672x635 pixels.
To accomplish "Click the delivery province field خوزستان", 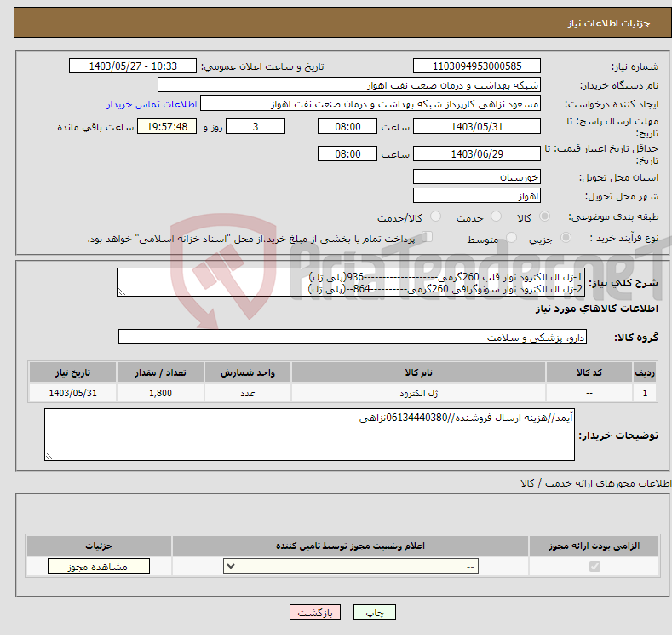I will (x=477, y=176).
